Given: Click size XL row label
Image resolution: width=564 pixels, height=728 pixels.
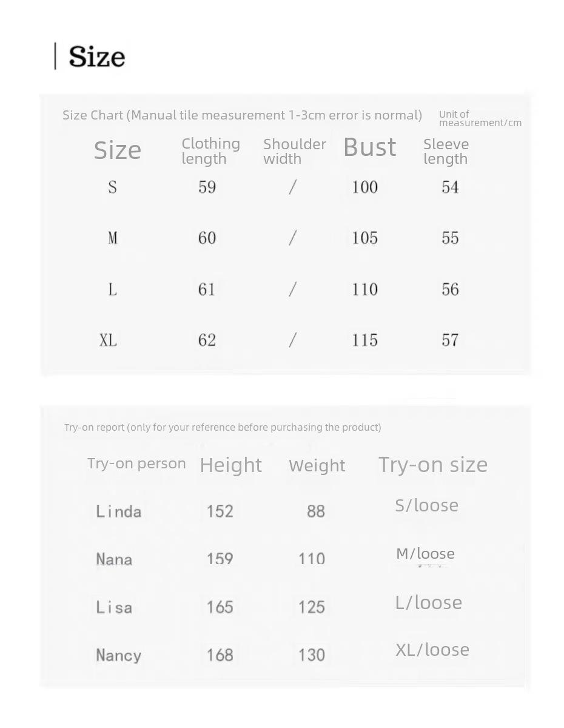Looking at the screenshot, I should tap(109, 340).
